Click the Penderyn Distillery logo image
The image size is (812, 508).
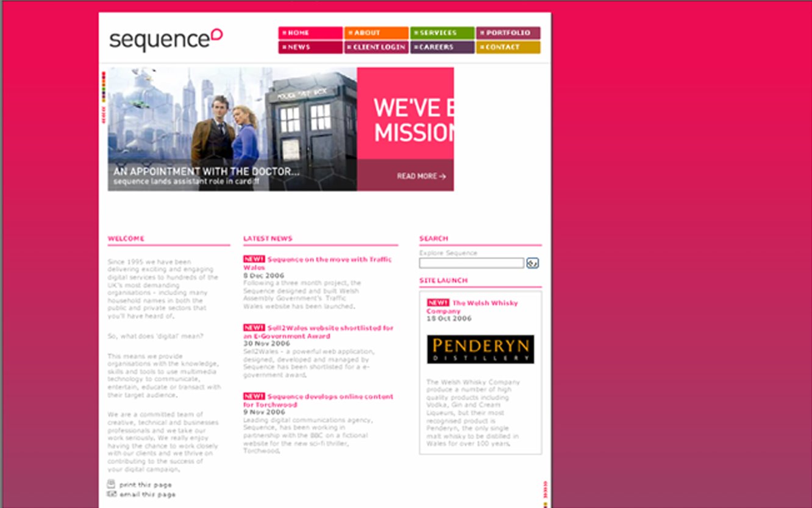480,349
